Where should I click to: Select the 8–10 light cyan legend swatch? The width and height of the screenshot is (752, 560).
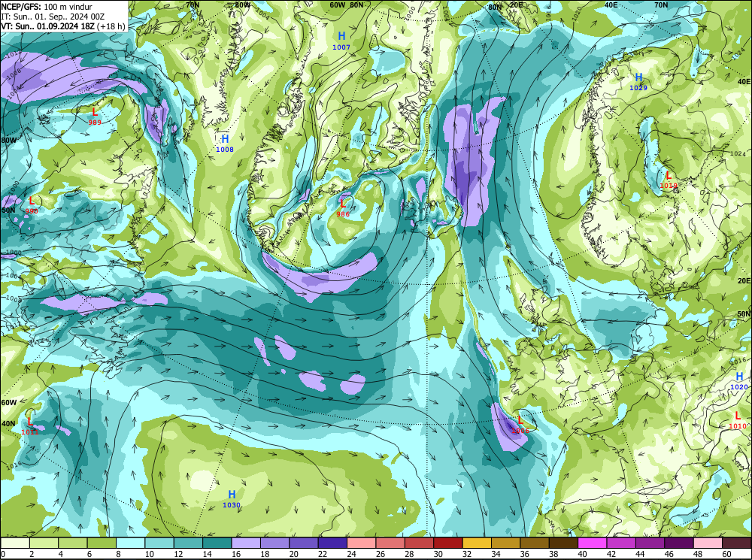tap(130, 543)
